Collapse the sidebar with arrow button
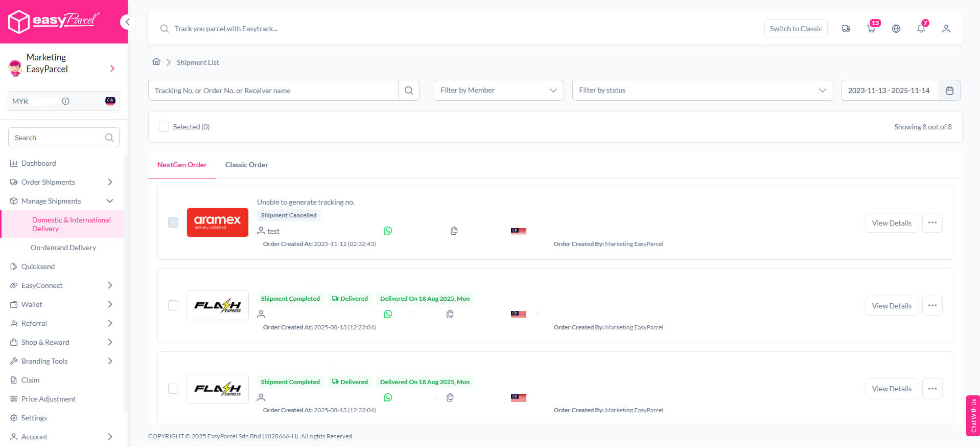This screenshot has width=980, height=447. [127, 22]
